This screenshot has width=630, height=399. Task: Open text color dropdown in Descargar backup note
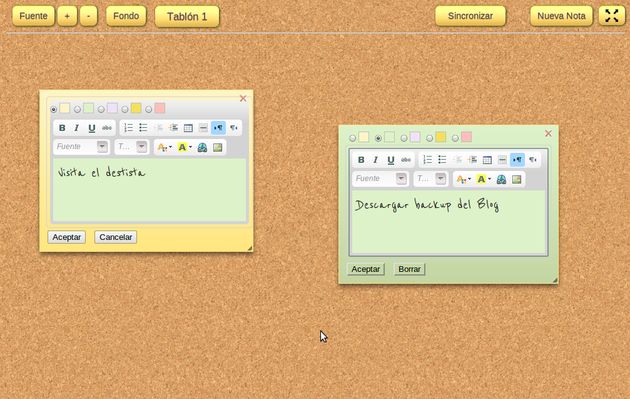pos(464,179)
